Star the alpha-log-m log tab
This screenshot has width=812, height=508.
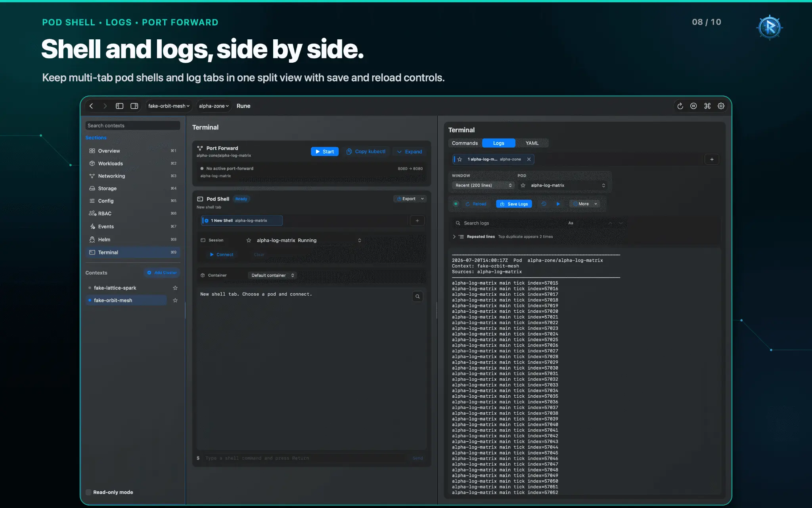click(x=460, y=160)
